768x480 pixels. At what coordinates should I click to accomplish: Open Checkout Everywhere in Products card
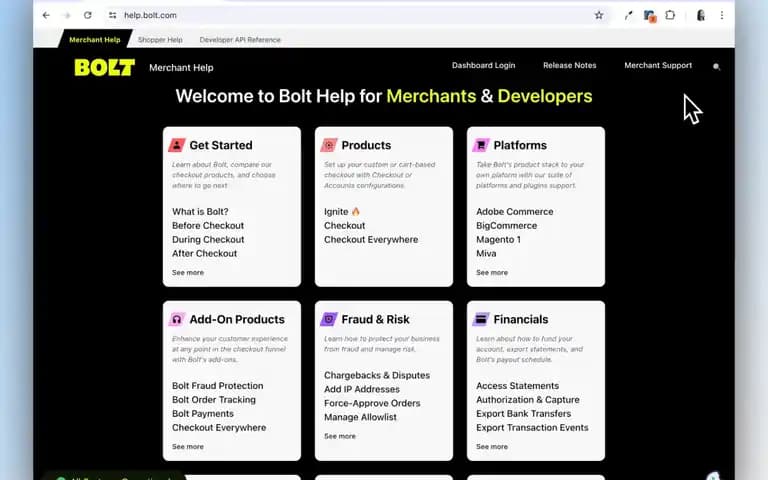tap(371, 240)
